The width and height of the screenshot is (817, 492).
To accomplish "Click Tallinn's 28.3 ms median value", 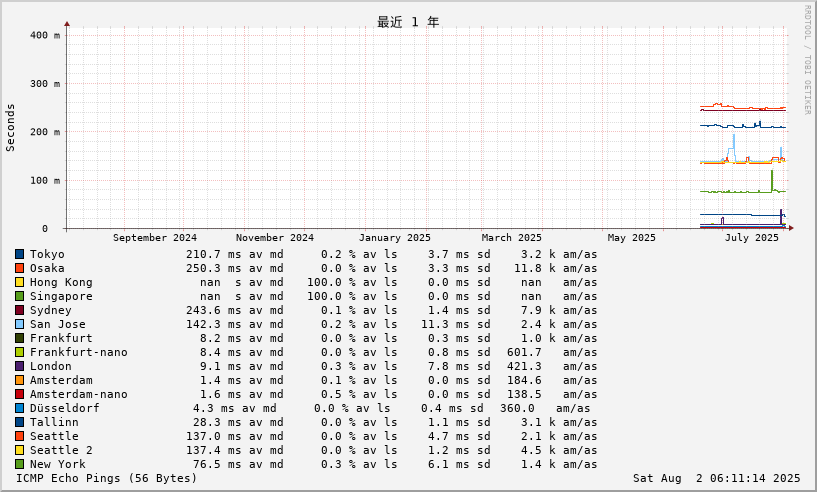I will 217,423.
